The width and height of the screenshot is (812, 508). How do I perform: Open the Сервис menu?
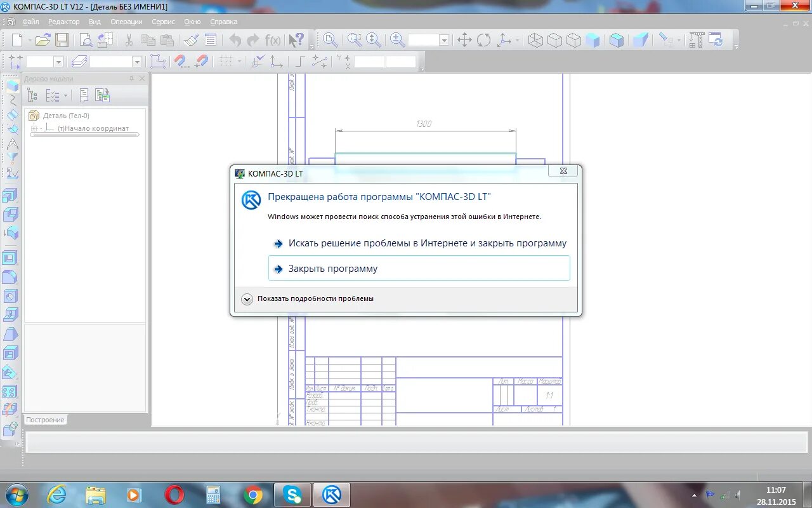tap(164, 22)
